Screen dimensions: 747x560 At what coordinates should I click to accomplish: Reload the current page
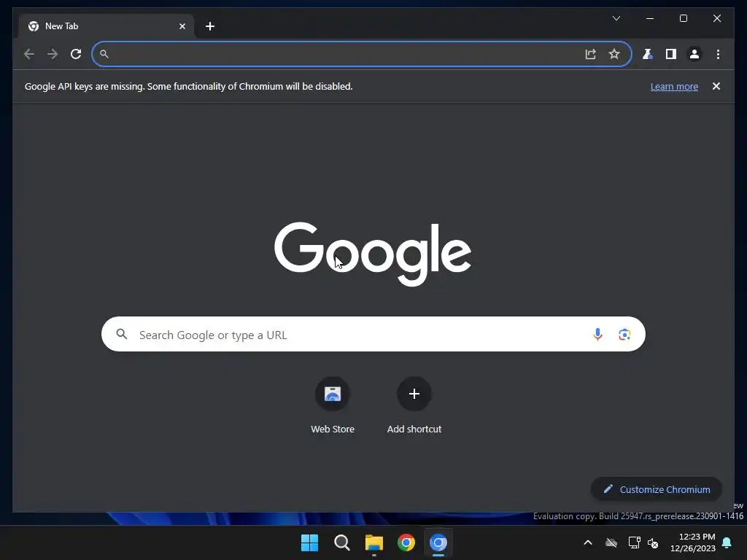pyautogui.click(x=76, y=54)
